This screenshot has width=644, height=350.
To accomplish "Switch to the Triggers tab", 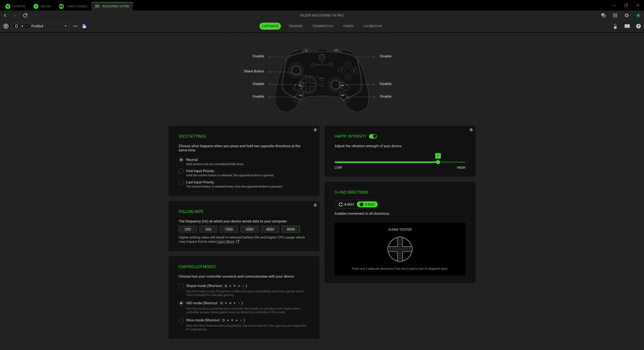I will coord(295,26).
